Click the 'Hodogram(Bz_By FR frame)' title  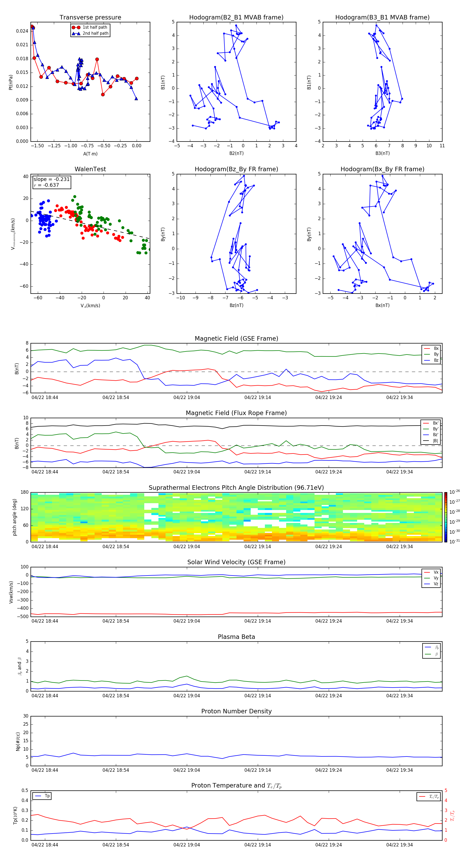coord(236,169)
